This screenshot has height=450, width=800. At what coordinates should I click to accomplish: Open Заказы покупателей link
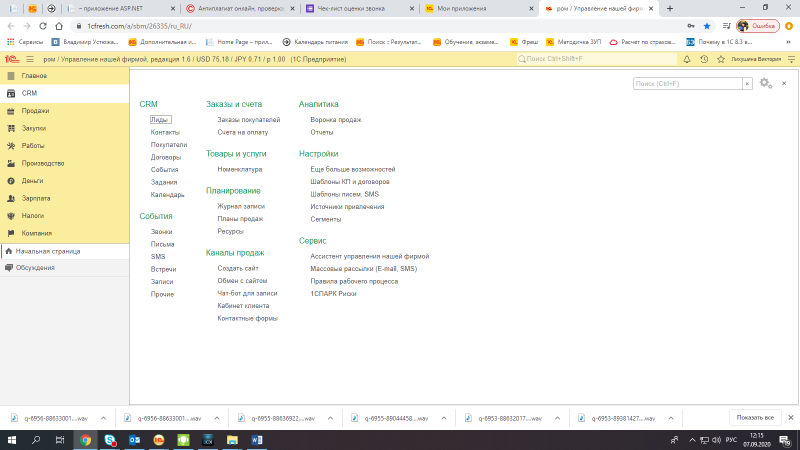(248, 120)
